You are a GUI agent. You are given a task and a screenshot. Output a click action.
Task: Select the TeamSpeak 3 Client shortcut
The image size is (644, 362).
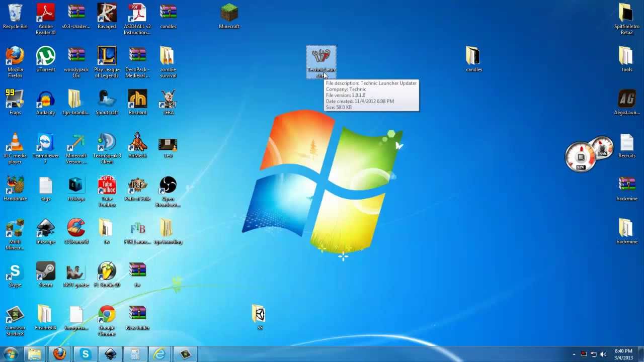(107, 148)
